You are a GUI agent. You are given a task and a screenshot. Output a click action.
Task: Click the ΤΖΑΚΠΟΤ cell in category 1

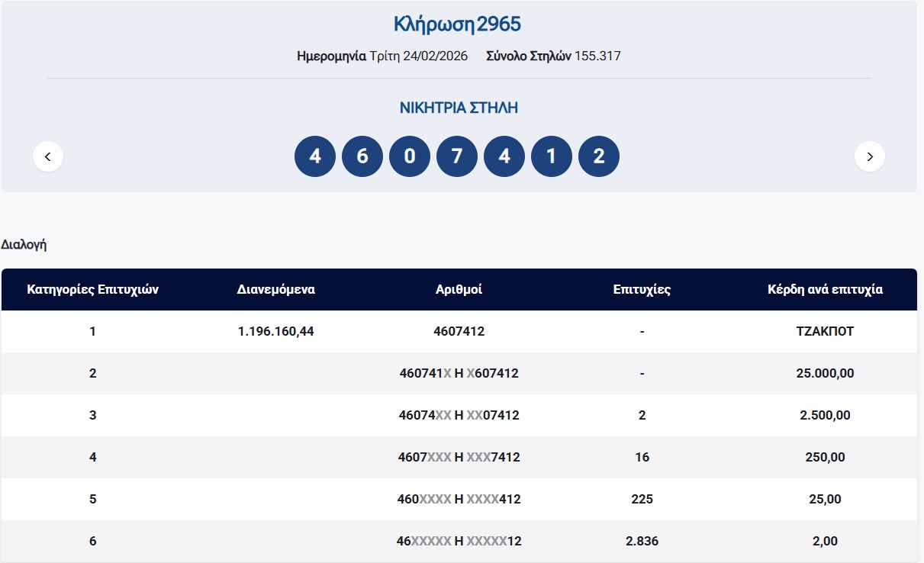pyautogui.click(x=825, y=332)
